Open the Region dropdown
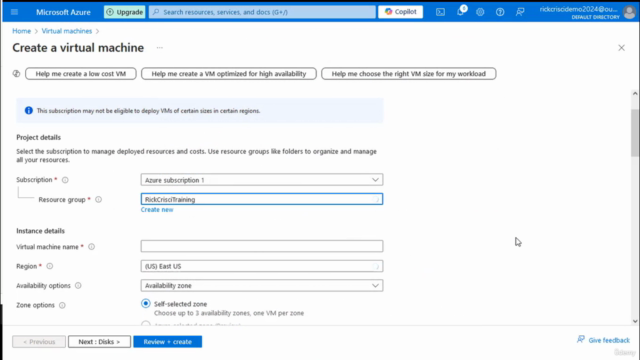 pyautogui.click(x=262, y=266)
